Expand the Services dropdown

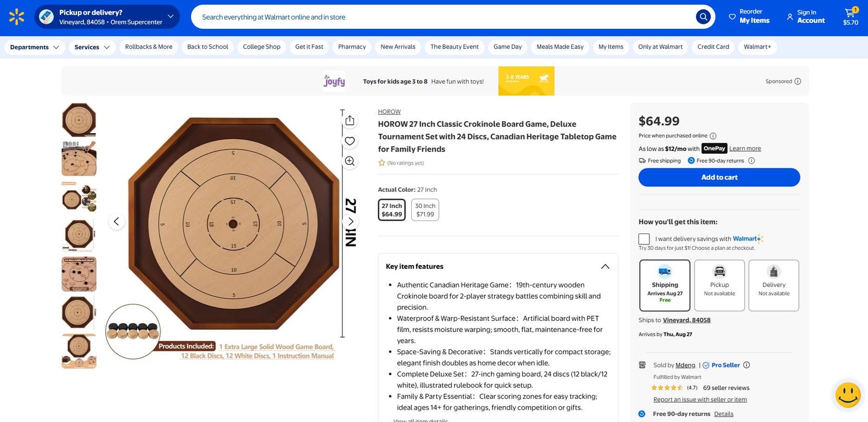[92, 47]
